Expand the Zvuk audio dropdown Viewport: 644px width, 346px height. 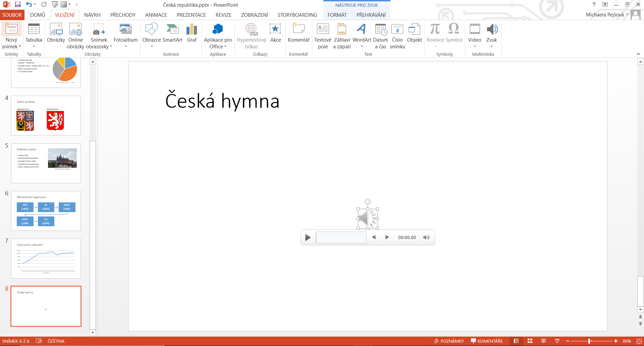click(491, 46)
